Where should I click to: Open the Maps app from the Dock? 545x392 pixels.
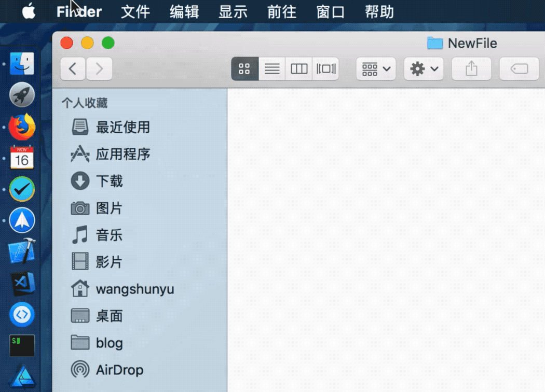[x=22, y=220]
